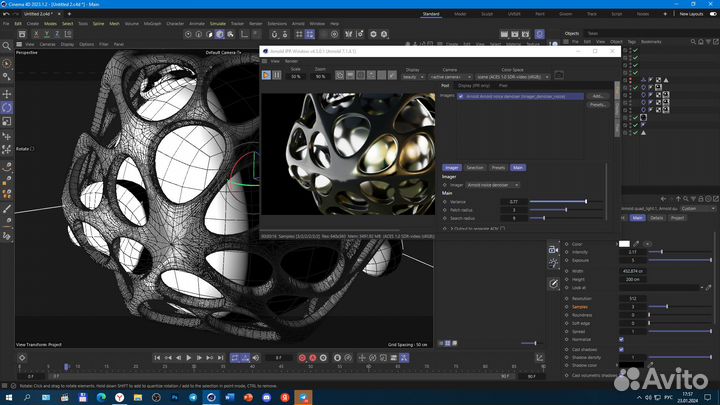Expand the Color parameter arrow

pyautogui.click(x=617, y=244)
